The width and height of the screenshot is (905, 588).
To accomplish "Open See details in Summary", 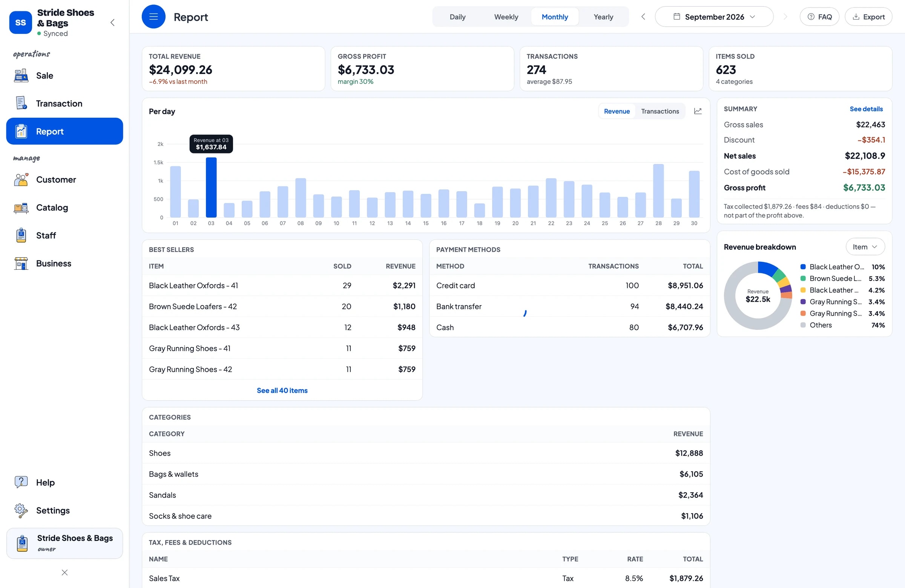I will [866, 109].
